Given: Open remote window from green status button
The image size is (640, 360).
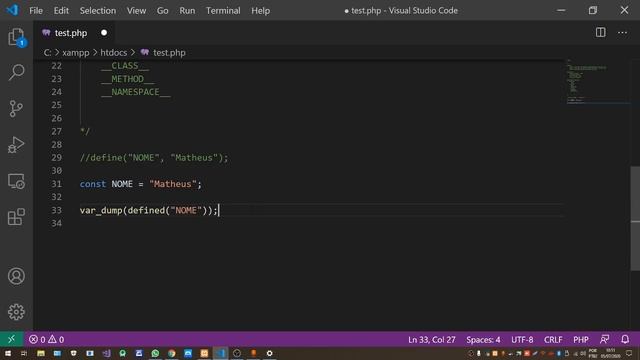Looking at the screenshot, I should tap(11, 339).
